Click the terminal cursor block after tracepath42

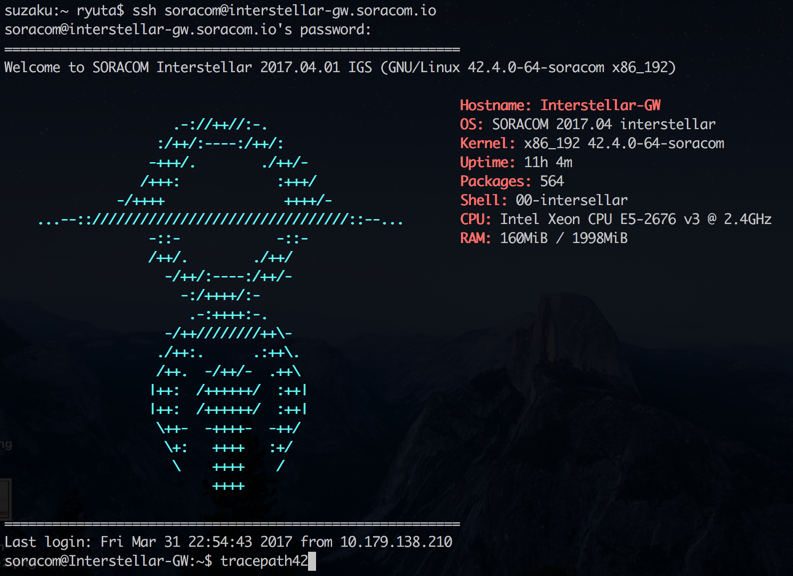point(312,561)
